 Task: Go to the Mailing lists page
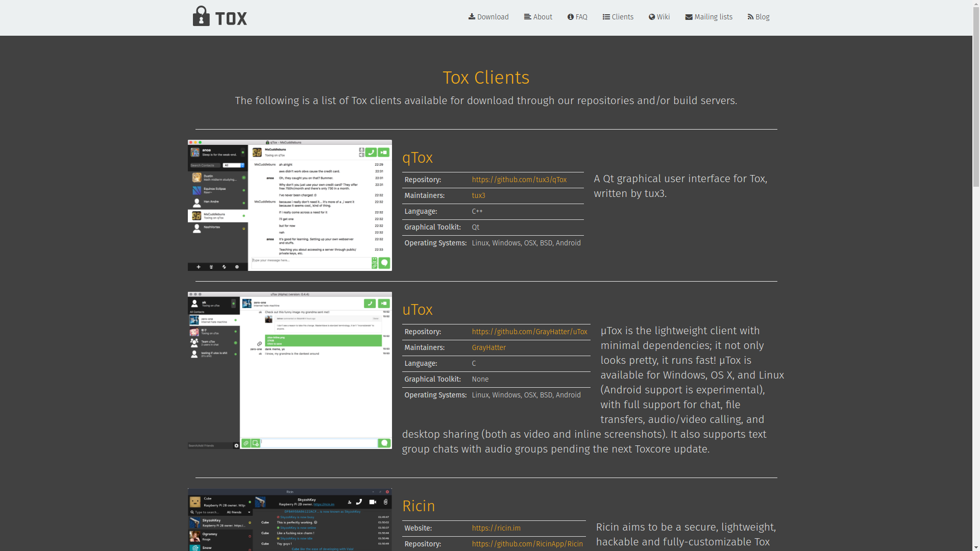click(713, 17)
